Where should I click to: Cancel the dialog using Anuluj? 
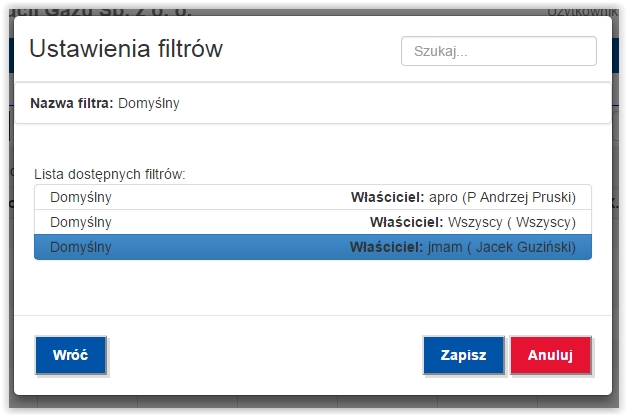(550, 355)
